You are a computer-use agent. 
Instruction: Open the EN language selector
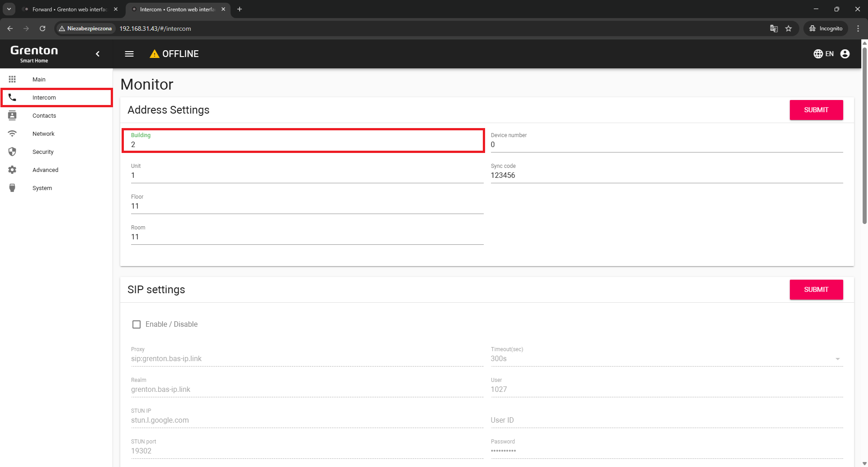pos(823,54)
